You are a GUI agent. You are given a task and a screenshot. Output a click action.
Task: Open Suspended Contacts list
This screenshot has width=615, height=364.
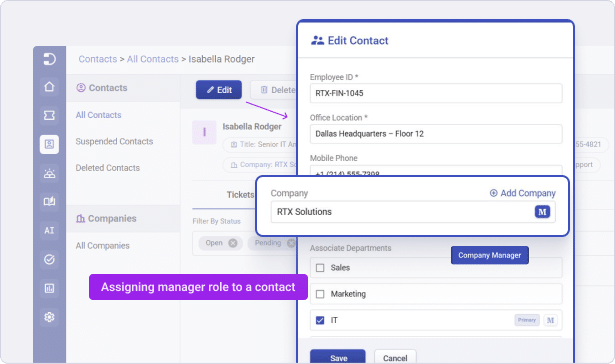(114, 141)
